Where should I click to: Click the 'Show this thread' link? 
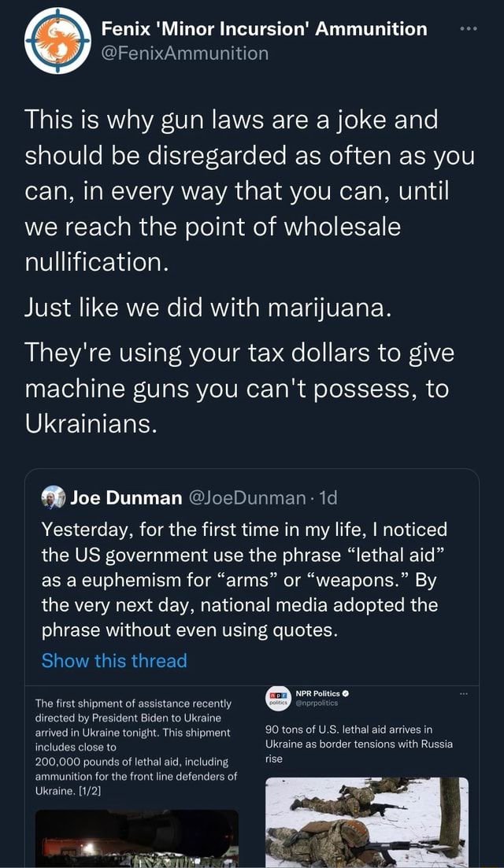113,660
